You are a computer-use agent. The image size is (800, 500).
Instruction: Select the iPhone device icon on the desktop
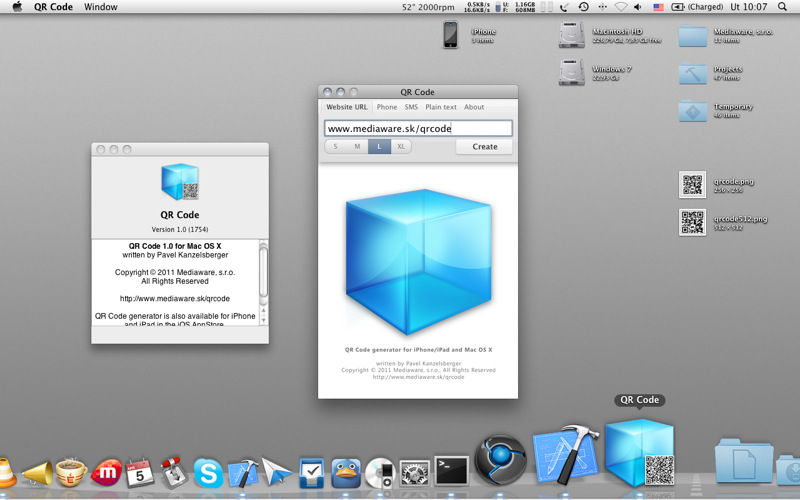point(451,35)
